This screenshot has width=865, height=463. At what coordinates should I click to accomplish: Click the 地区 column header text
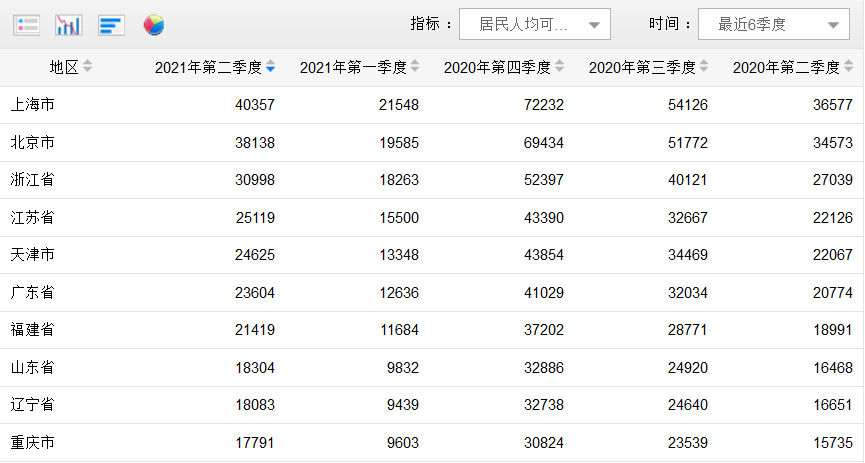click(x=64, y=67)
